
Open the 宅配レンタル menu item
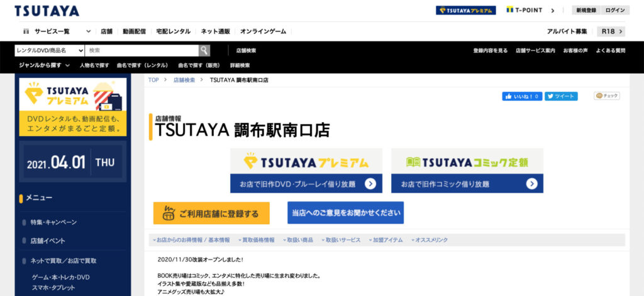173,31
